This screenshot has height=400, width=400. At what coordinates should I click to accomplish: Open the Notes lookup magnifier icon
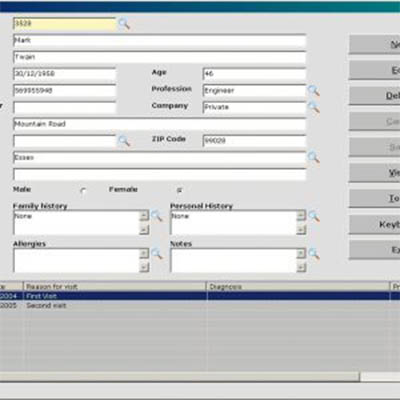click(x=314, y=254)
